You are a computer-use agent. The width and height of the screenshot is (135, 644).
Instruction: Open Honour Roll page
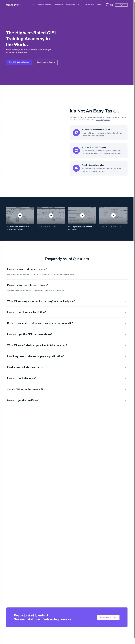click(x=89, y=5)
